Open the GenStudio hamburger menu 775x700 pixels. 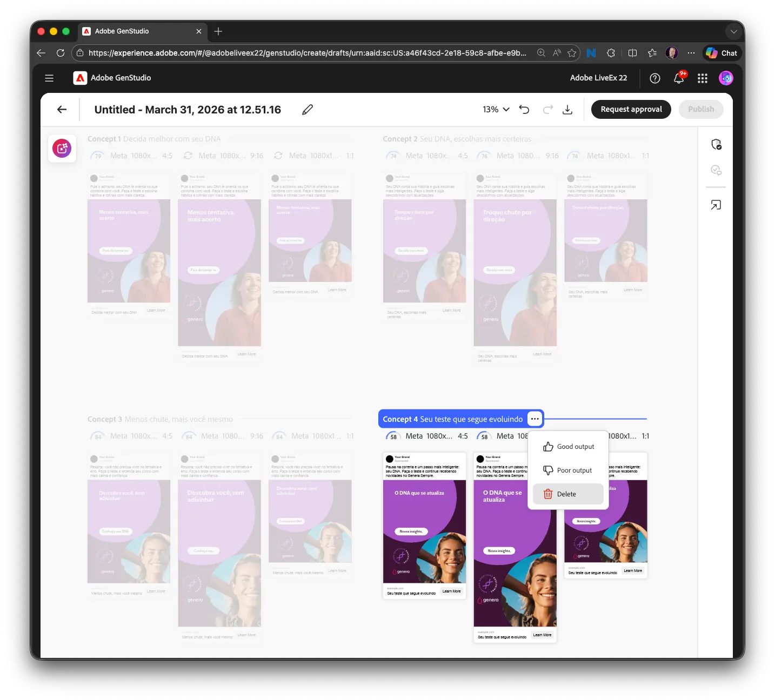[x=49, y=78]
